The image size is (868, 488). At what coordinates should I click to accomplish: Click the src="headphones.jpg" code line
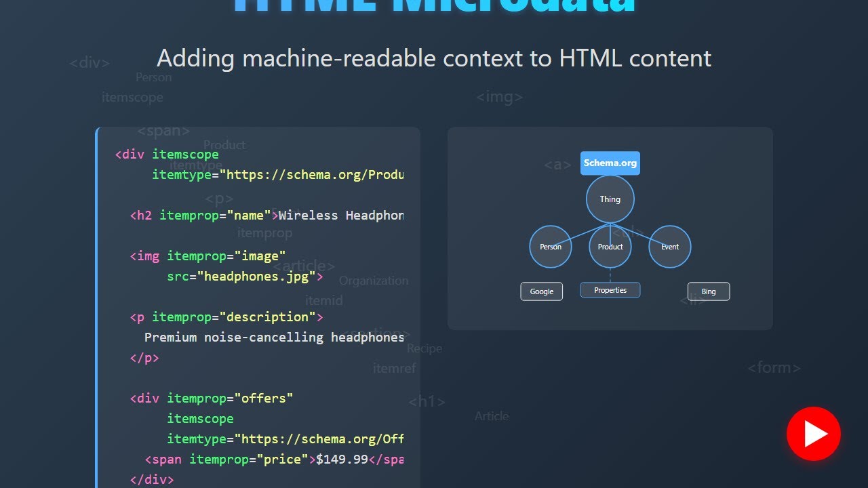[245, 277]
